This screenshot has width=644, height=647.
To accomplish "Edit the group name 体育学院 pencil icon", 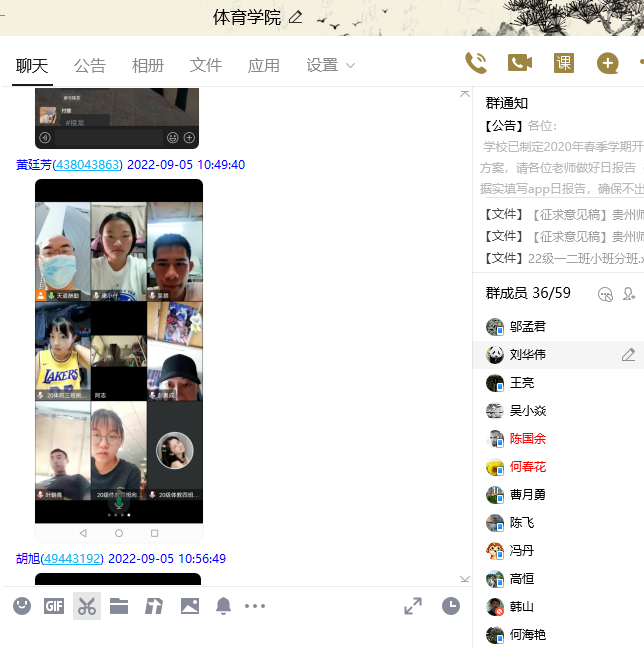I will [295, 17].
